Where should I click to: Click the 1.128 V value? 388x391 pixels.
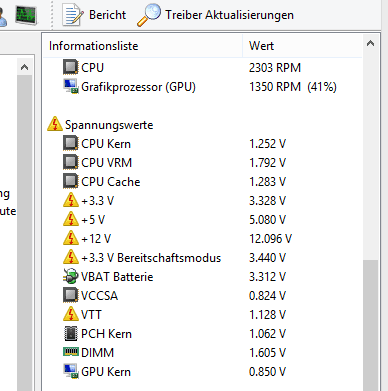coord(267,315)
